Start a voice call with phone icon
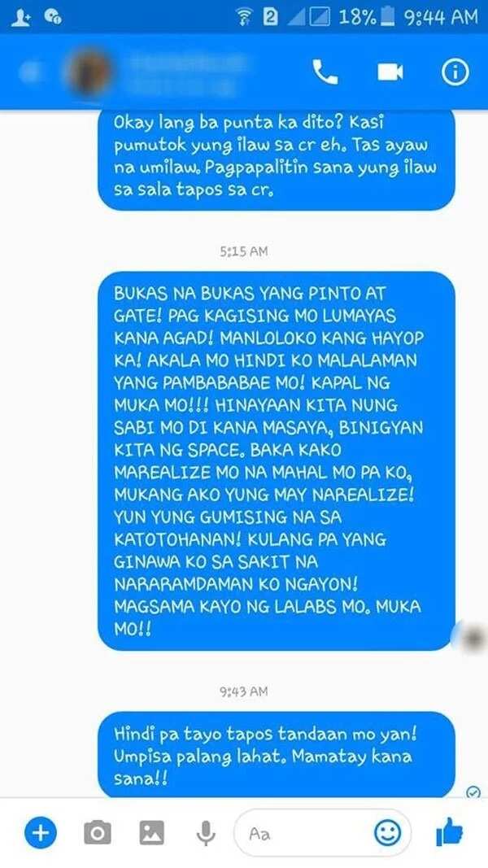488x868 pixels. click(325, 72)
